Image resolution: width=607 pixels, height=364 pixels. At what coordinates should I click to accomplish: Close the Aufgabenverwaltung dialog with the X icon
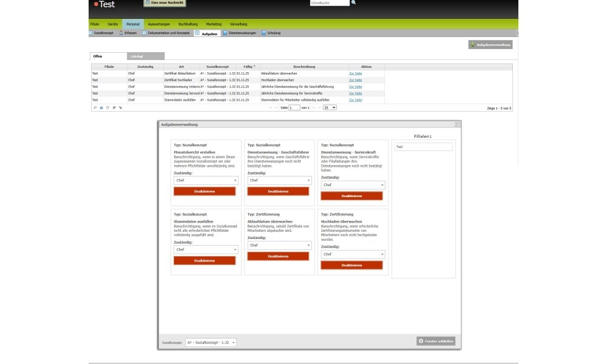coord(457,124)
